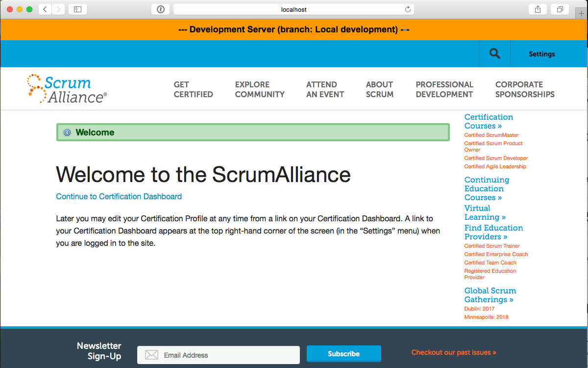
Task: Click the Newsletter Sign-Up label
Action: (x=99, y=351)
